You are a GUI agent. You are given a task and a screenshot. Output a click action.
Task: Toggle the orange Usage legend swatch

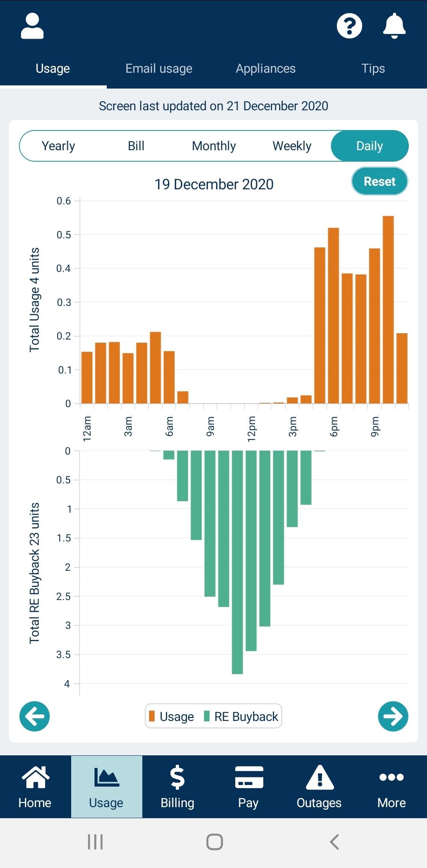pos(152,716)
